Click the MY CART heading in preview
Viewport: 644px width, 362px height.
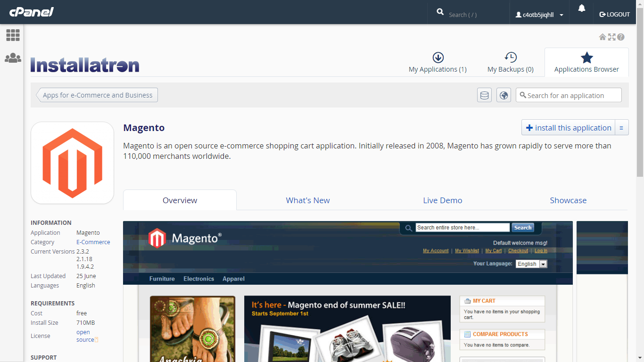tap(484, 301)
